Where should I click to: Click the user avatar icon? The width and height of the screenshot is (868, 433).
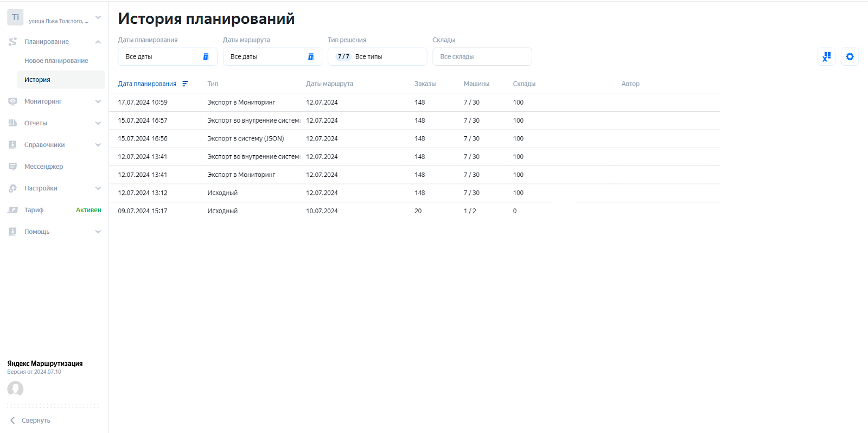(15, 389)
